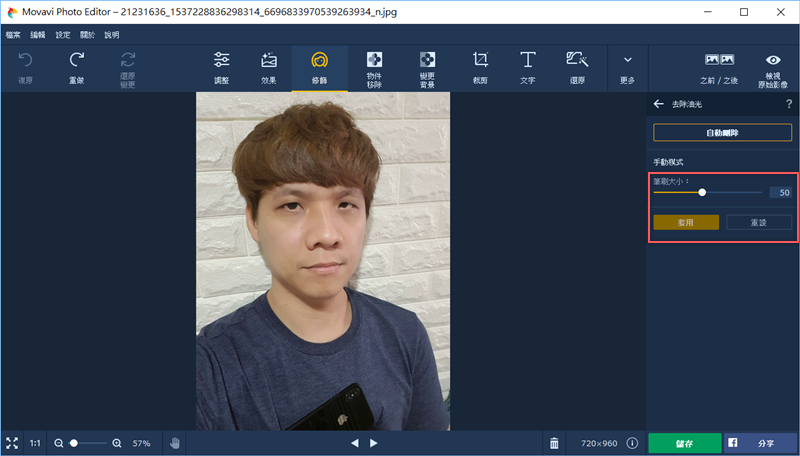This screenshot has height=456, width=800.
Task: Click the Apply (套用) button
Action: click(x=686, y=222)
